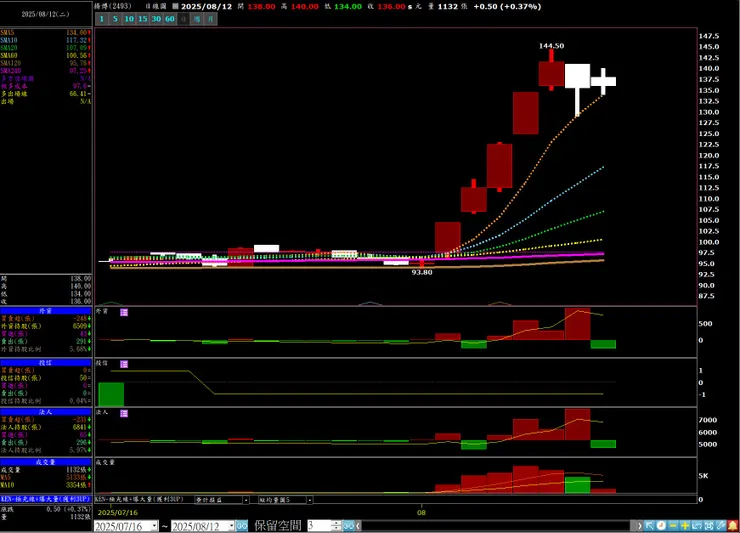
Task: Click the 2025/07/16 axis date label
Action: (118, 512)
